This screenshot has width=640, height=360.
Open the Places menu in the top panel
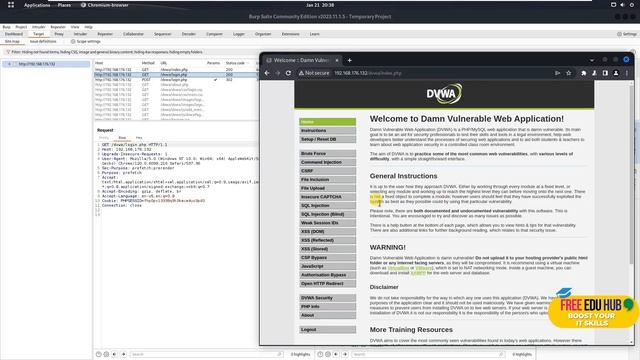point(64,5)
